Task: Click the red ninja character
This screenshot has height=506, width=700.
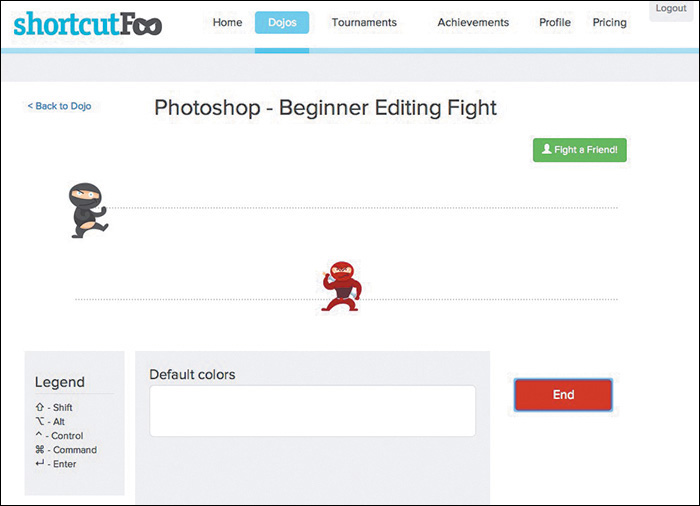Action: (x=342, y=286)
